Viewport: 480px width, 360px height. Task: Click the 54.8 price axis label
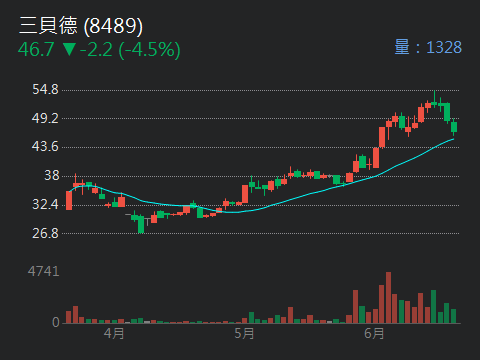[x=45, y=90]
